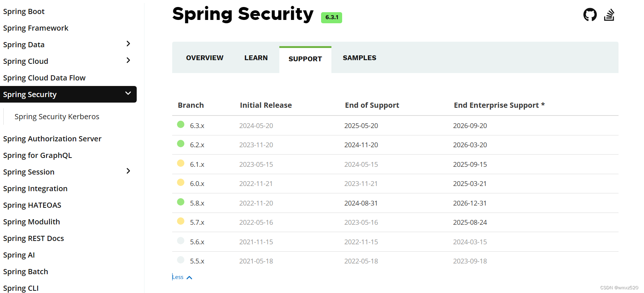
Task: Click the green status dot for branch 6.3.x
Action: (x=181, y=124)
